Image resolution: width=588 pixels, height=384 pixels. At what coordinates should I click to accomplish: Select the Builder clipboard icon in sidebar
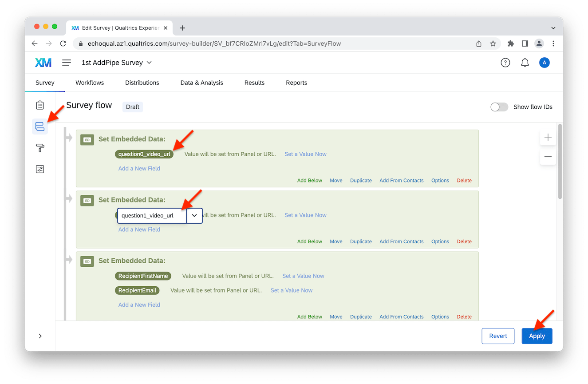[39, 105]
